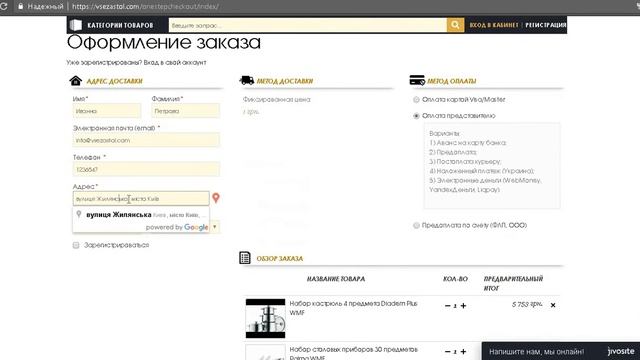Click the truck icon by Метод доставки
The width and height of the screenshot is (640, 360).
247,80
